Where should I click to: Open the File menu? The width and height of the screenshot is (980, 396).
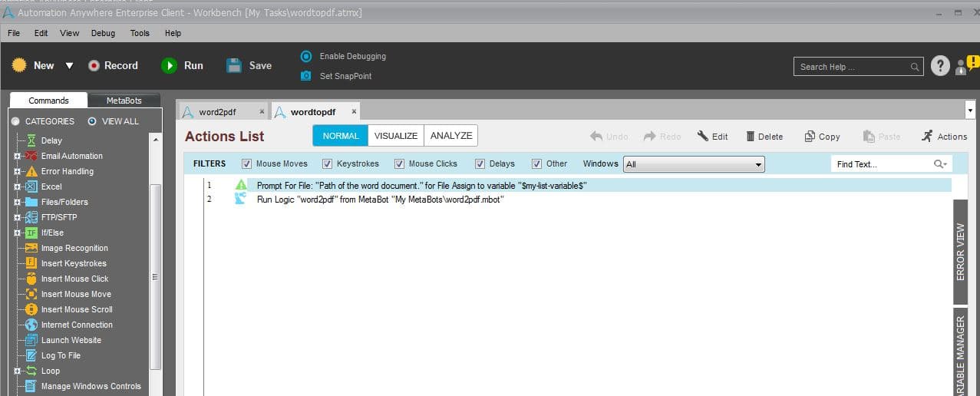14,33
